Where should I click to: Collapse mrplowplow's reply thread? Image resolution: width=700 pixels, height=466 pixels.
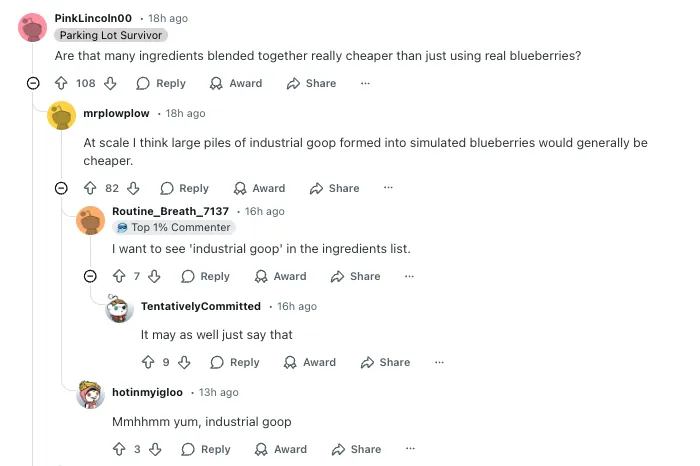point(61,188)
